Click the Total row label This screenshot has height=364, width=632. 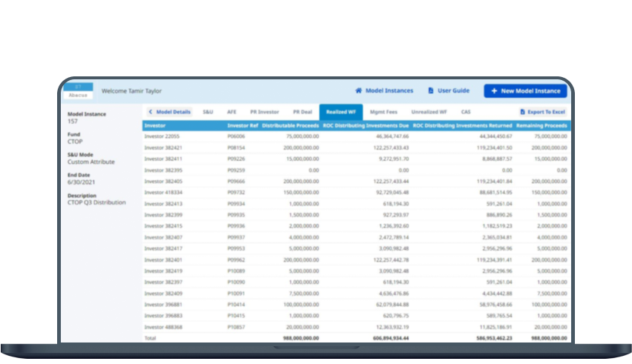click(x=150, y=338)
